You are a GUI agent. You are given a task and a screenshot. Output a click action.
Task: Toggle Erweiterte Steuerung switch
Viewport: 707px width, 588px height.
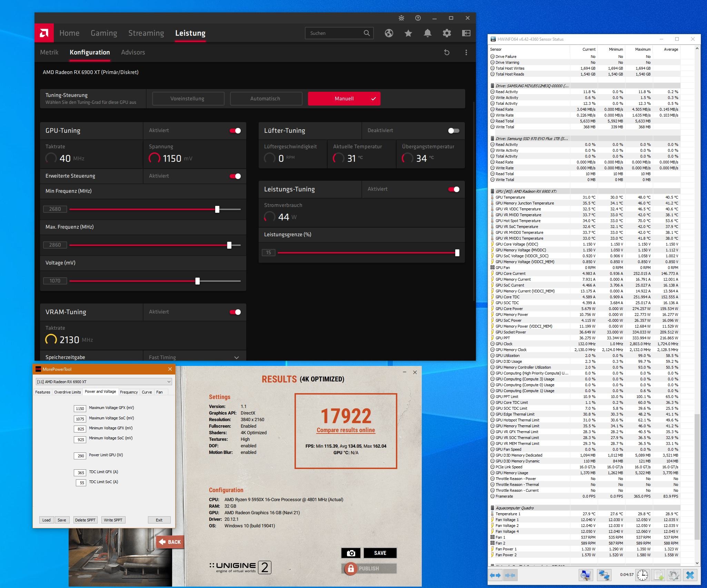(236, 176)
